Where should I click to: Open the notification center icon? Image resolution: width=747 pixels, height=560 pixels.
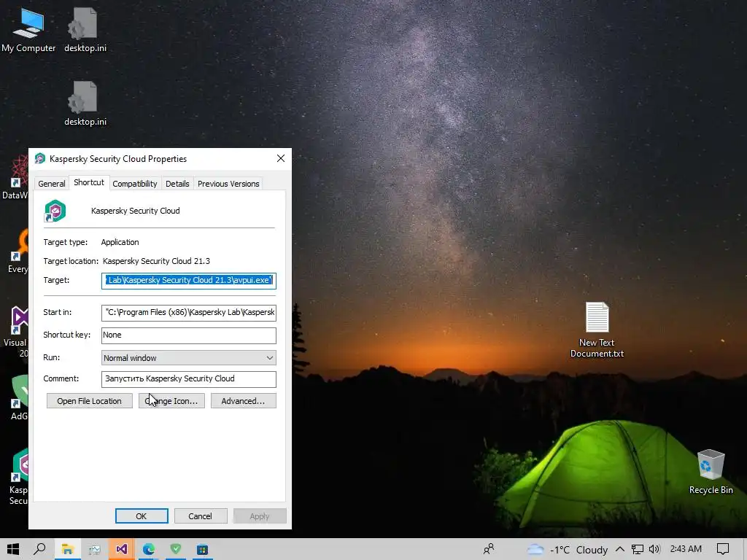(x=723, y=549)
